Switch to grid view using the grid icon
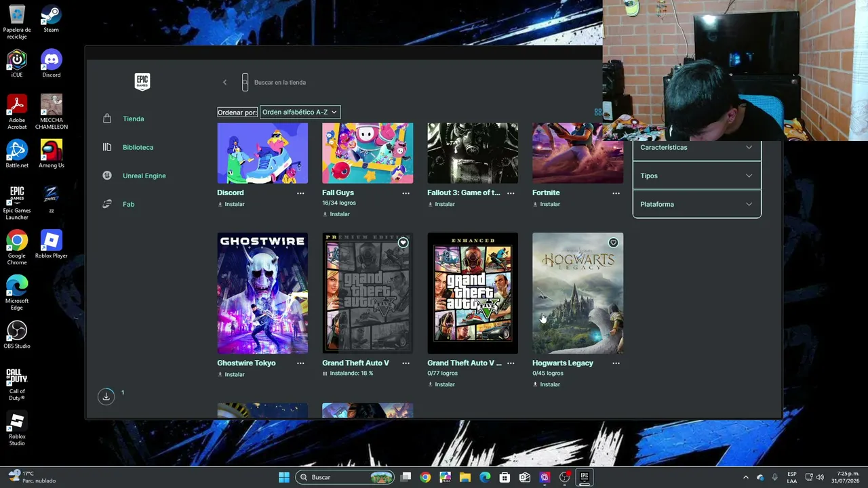 597,112
